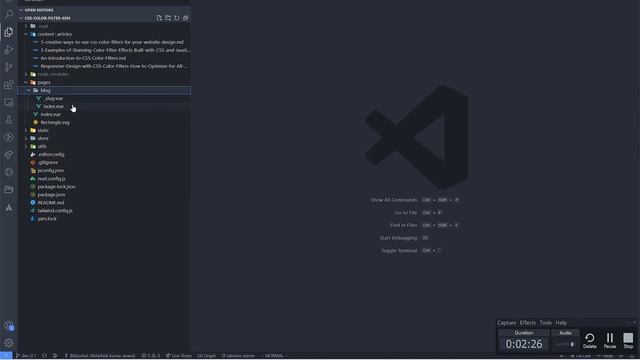The width and height of the screenshot is (640, 360).
Task: Open An-Introduction-to-CSS-Color-Filters.md
Action: (x=83, y=58)
